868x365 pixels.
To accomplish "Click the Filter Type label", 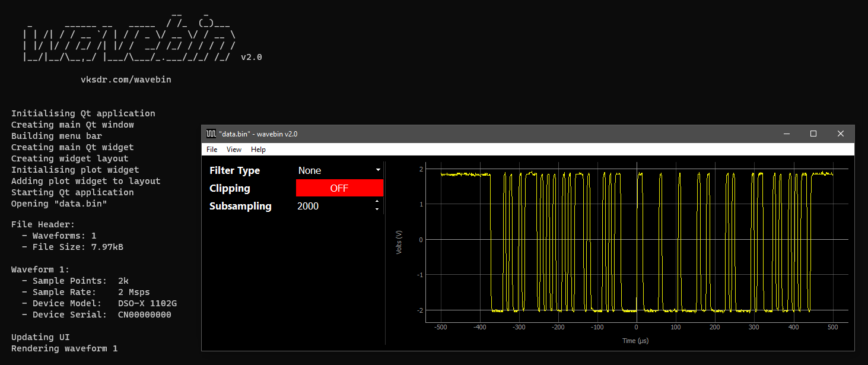I will pos(234,170).
